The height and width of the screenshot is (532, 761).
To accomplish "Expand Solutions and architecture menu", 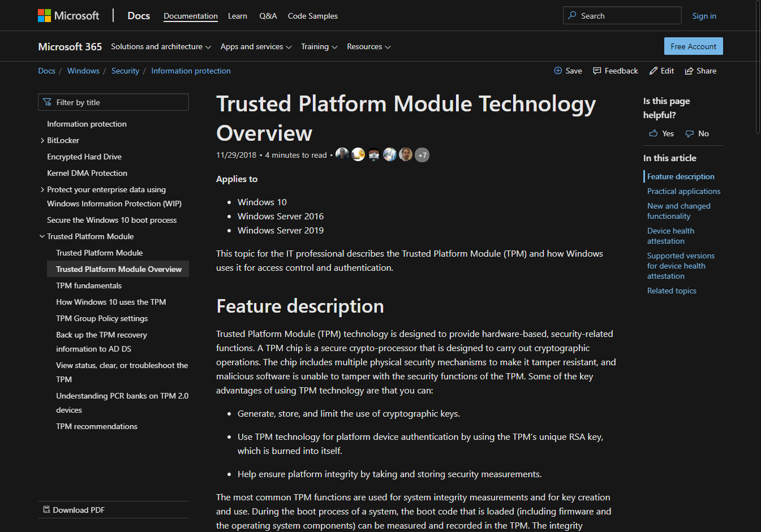I will pyautogui.click(x=161, y=46).
